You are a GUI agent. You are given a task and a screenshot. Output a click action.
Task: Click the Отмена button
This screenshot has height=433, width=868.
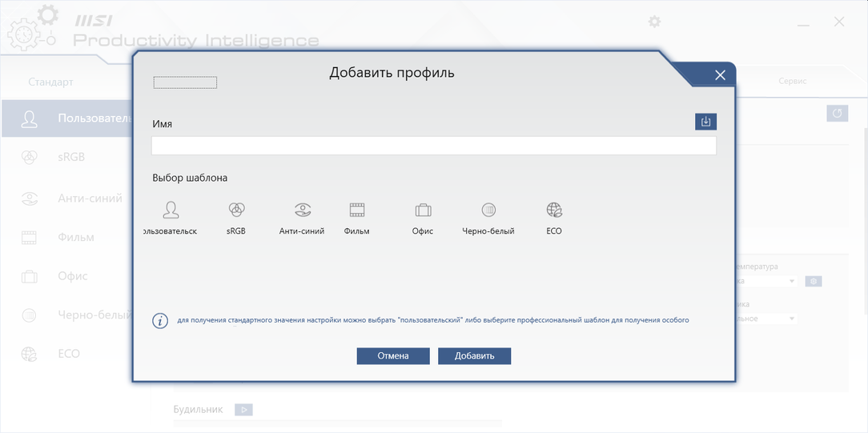pos(393,355)
